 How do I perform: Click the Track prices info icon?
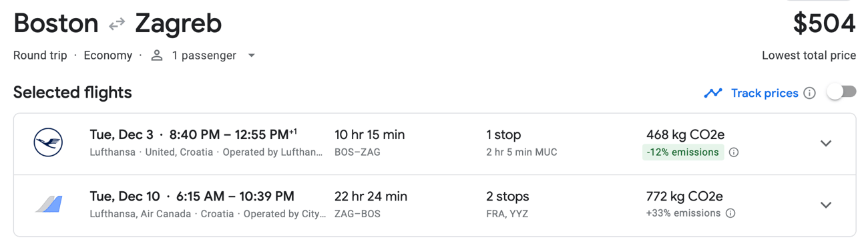click(x=809, y=93)
